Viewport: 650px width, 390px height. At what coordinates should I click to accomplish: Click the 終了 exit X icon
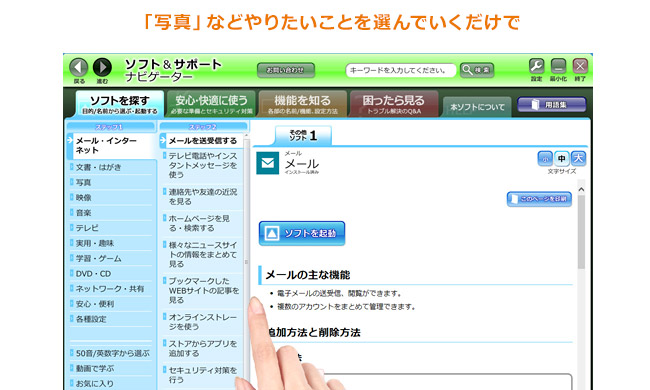coord(580,66)
